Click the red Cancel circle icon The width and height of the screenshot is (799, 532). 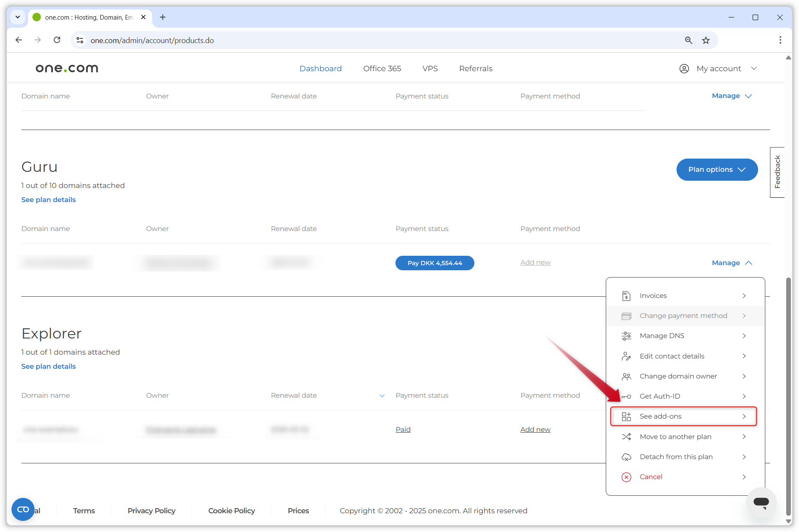[626, 477]
